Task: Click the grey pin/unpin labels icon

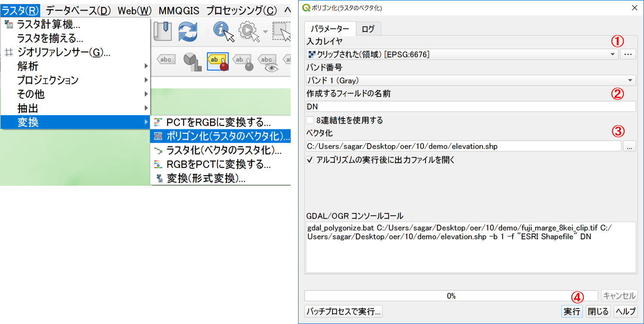Action: pyautogui.click(x=243, y=62)
